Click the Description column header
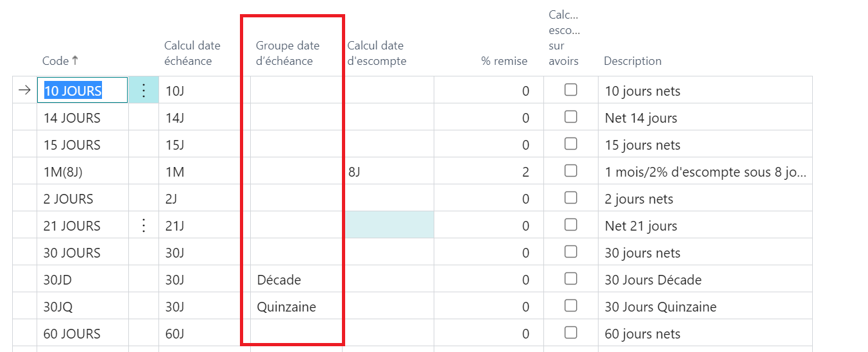This screenshot has width=868, height=352. [632, 61]
